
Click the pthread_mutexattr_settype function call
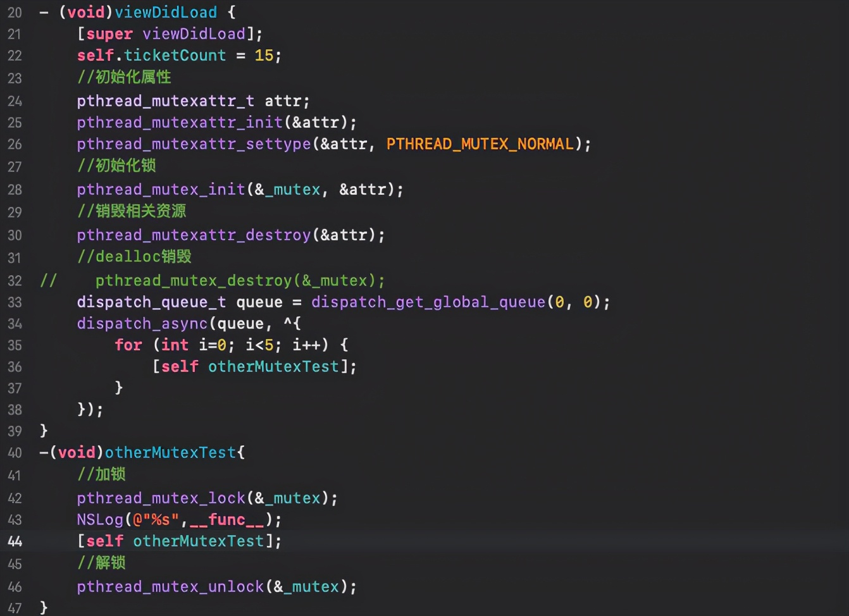pos(194,144)
